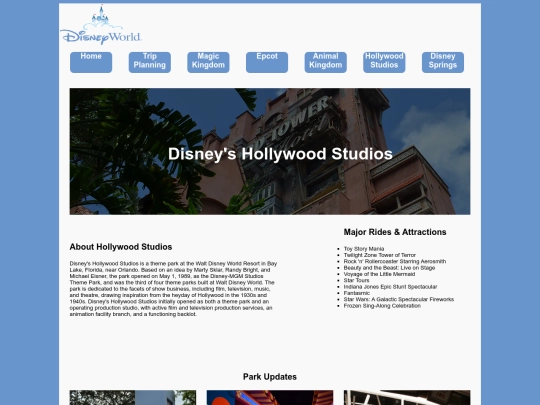Click Frozen Sing-Along Celebration entry
The height and width of the screenshot is (405, 540).
click(382, 306)
